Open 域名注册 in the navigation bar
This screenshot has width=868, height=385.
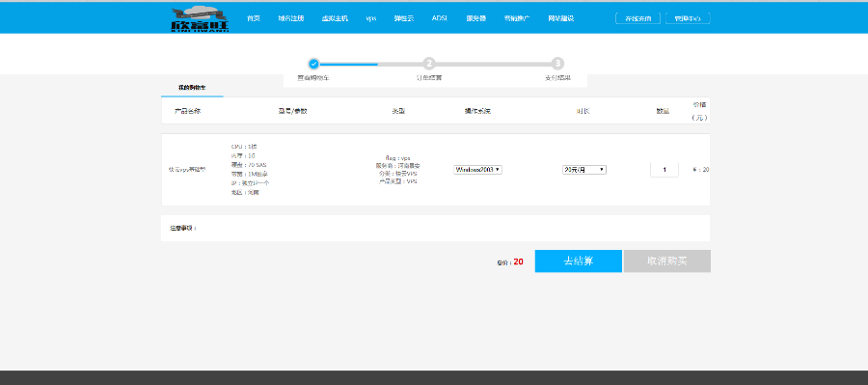click(x=291, y=18)
